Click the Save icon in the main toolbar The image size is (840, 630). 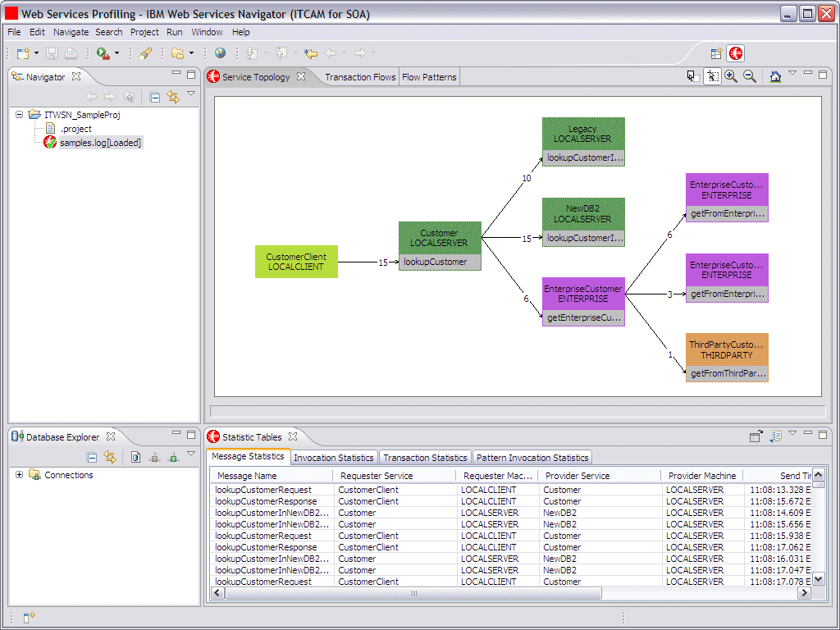[52, 52]
